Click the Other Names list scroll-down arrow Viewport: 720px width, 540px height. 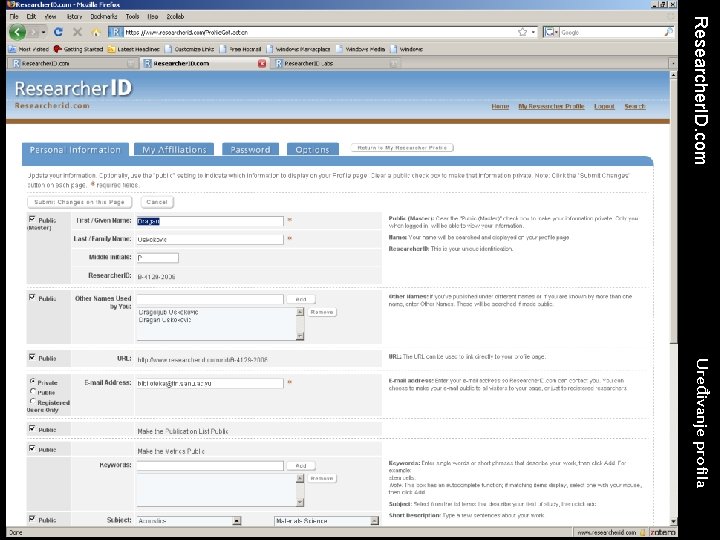tap(300, 336)
